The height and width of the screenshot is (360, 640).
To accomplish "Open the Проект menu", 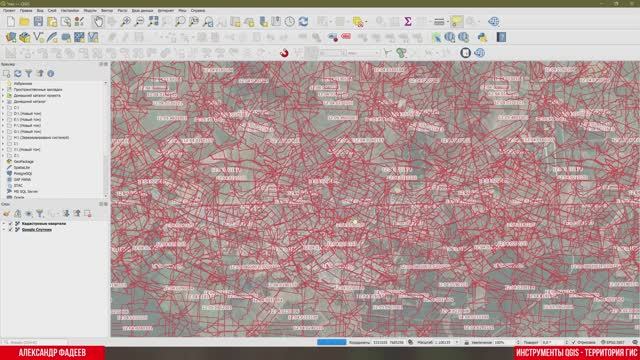I will pyautogui.click(x=9, y=10).
